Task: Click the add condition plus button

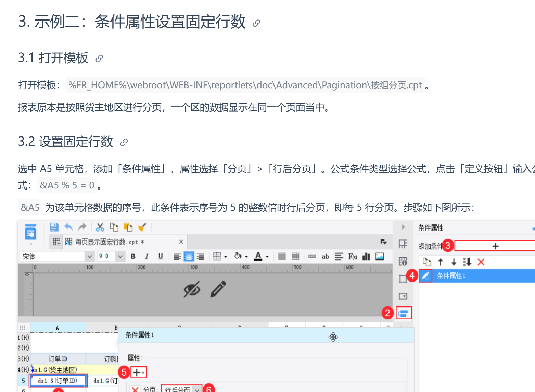Action: [495, 246]
